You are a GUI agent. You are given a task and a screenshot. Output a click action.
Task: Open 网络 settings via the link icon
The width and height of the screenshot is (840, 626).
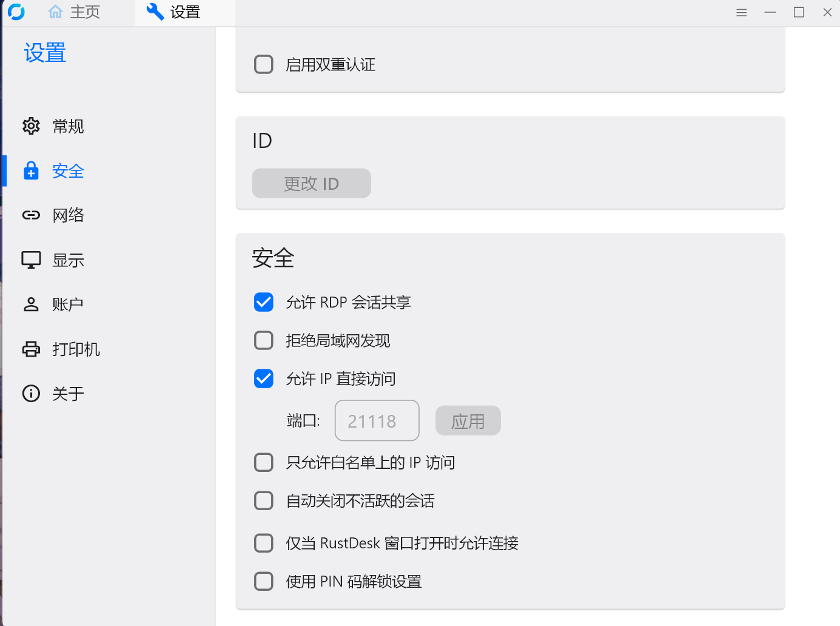pos(31,215)
